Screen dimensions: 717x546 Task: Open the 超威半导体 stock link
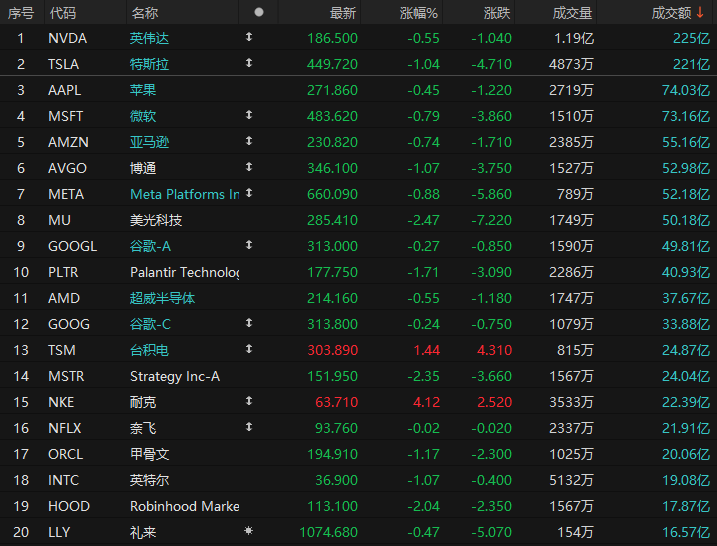click(x=162, y=299)
